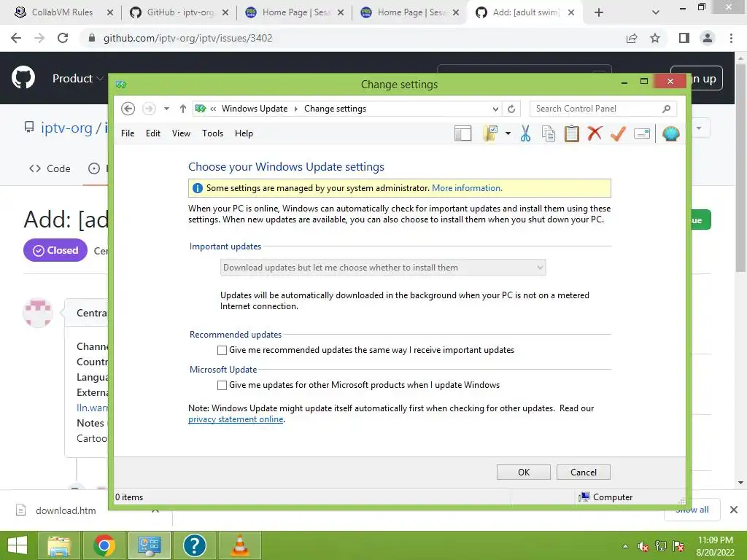Click the OK button

click(524, 472)
